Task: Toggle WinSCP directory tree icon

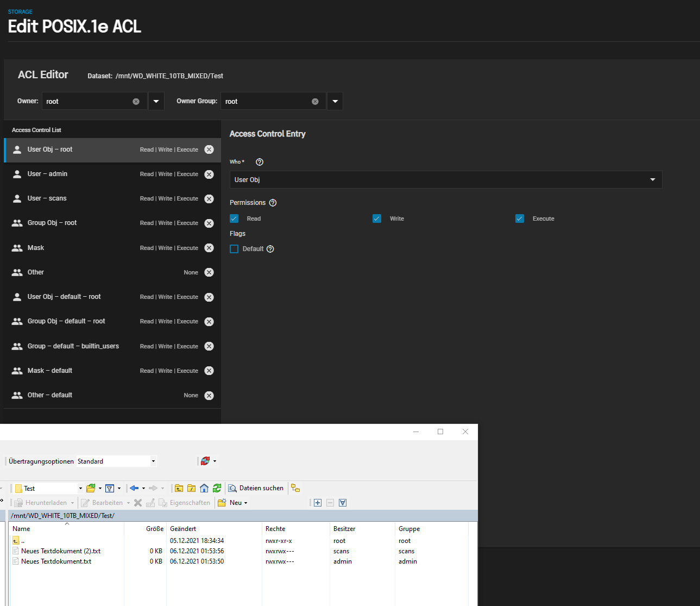Action: (295, 488)
